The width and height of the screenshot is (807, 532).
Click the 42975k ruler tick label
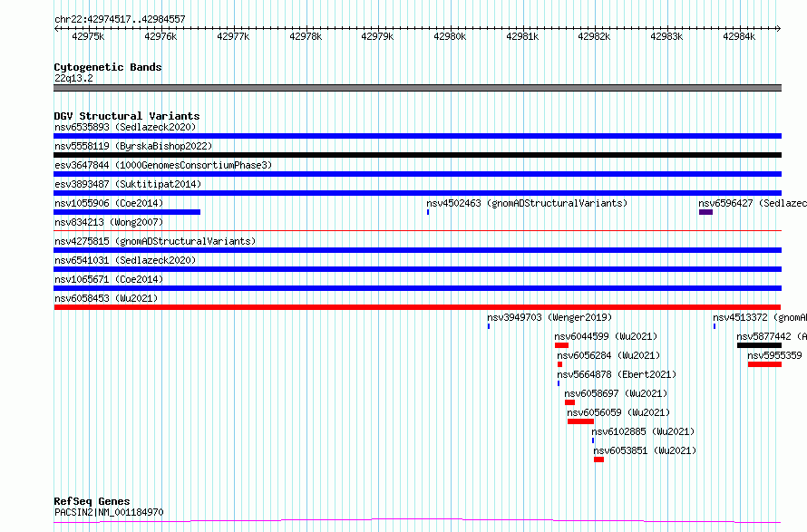point(88,36)
